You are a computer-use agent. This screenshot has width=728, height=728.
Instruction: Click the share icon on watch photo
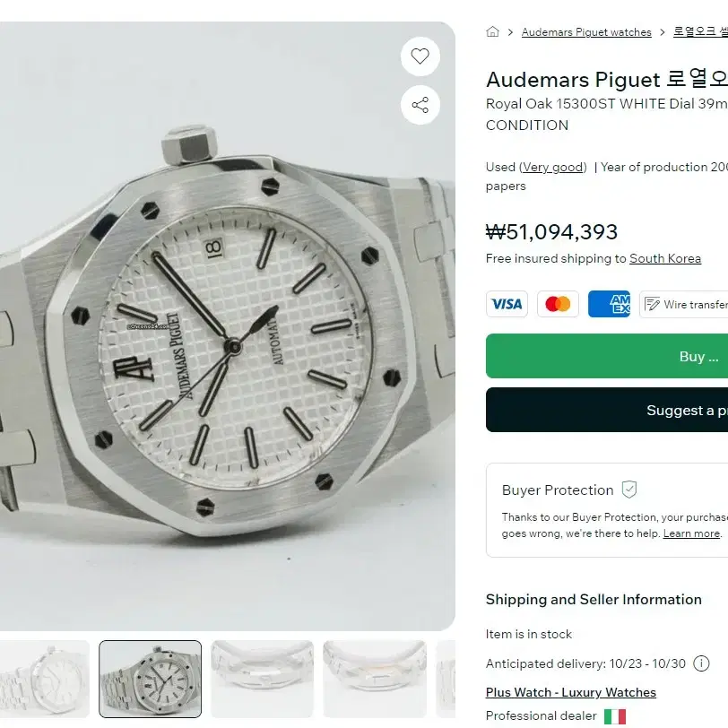pos(420,105)
